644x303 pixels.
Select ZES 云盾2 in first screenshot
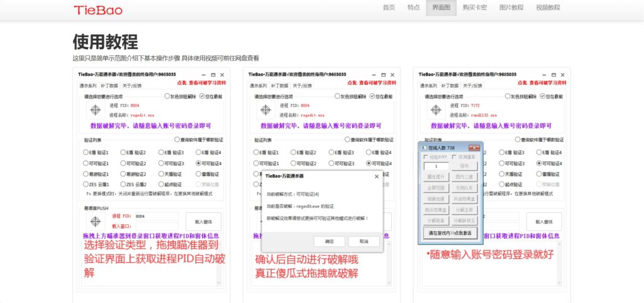[133, 184]
